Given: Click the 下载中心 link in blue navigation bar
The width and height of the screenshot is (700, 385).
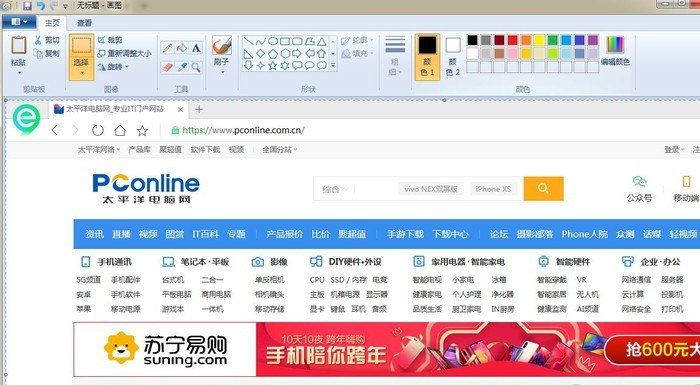Looking at the screenshot, I should point(450,234).
